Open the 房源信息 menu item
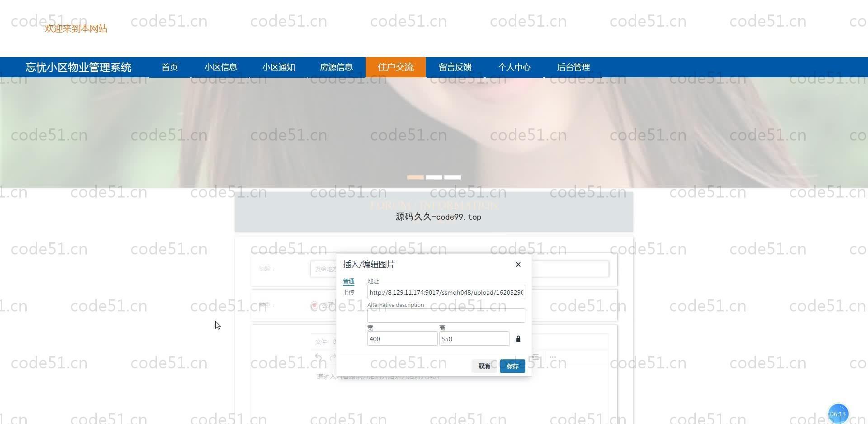The height and width of the screenshot is (424, 868). coord(336,67)
